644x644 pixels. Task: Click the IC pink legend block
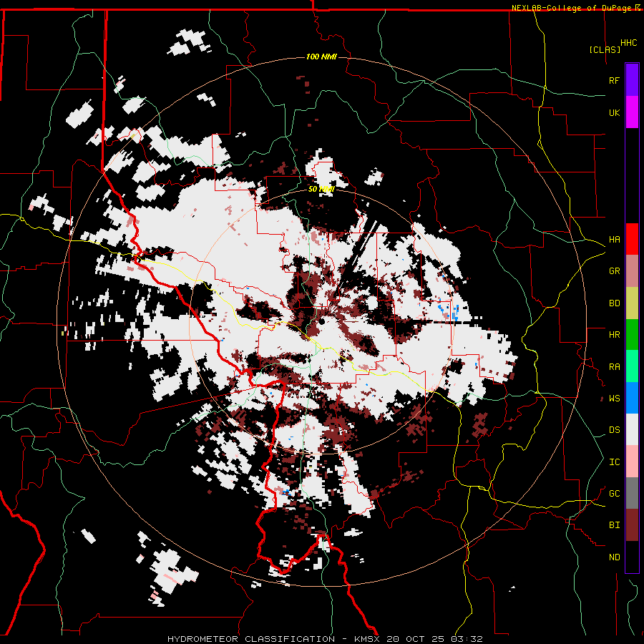click(x=632, y=462)
